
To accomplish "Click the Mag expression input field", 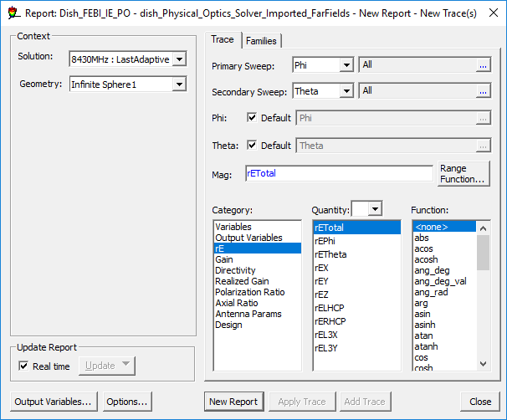I will click(339, 173).
